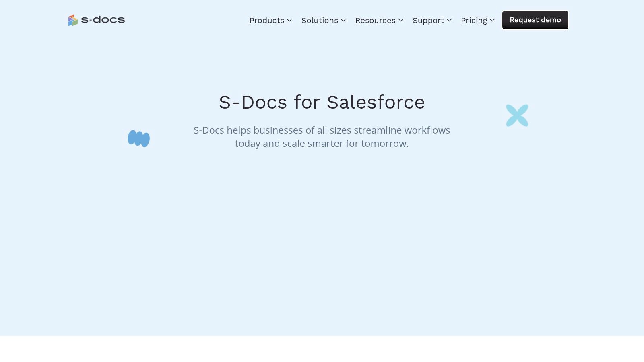Viewport: 644px width, 362px height.
Task: Click the white section below the hero
Action: [322, 349]
